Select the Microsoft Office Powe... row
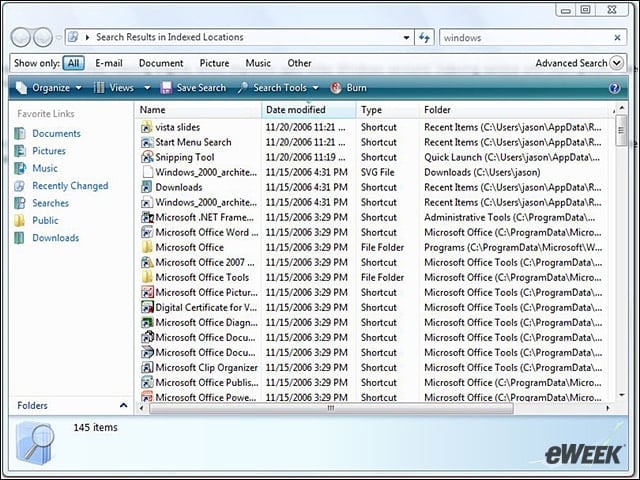The width and height of the screenshot is (640, 480). pos(373,397)
